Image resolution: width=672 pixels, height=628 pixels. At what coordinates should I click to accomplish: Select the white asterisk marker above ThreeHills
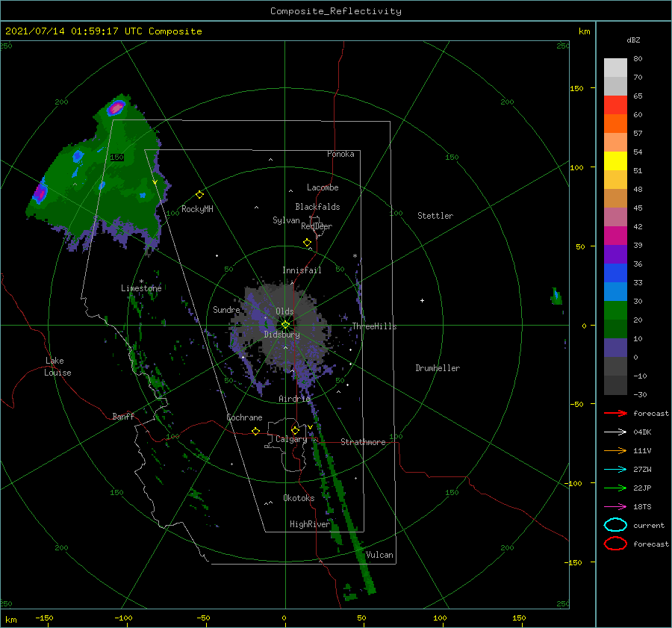[x=355, y=256]
